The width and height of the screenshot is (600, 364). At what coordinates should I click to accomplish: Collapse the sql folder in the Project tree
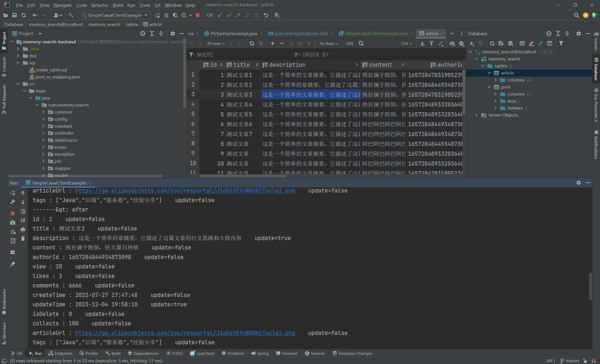(18, 63)
